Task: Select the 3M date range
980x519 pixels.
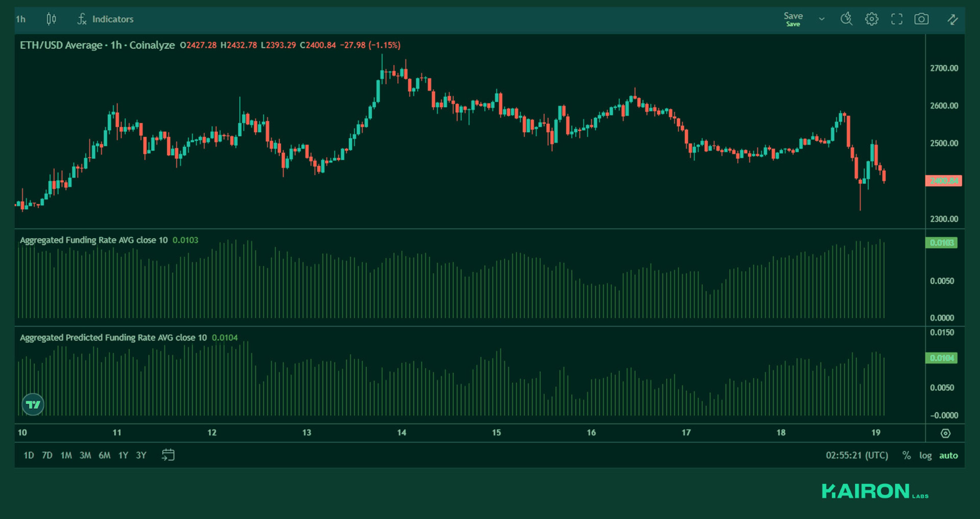Action: (85, 455)
